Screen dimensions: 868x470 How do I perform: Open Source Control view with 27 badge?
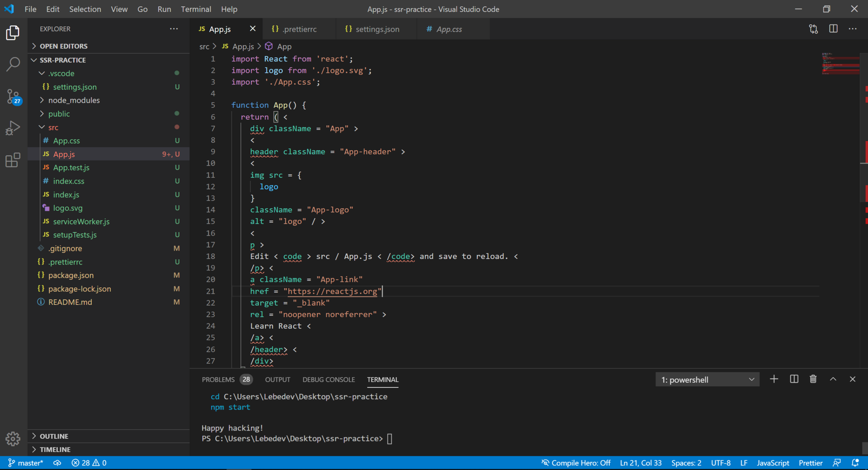pos(13,96)
